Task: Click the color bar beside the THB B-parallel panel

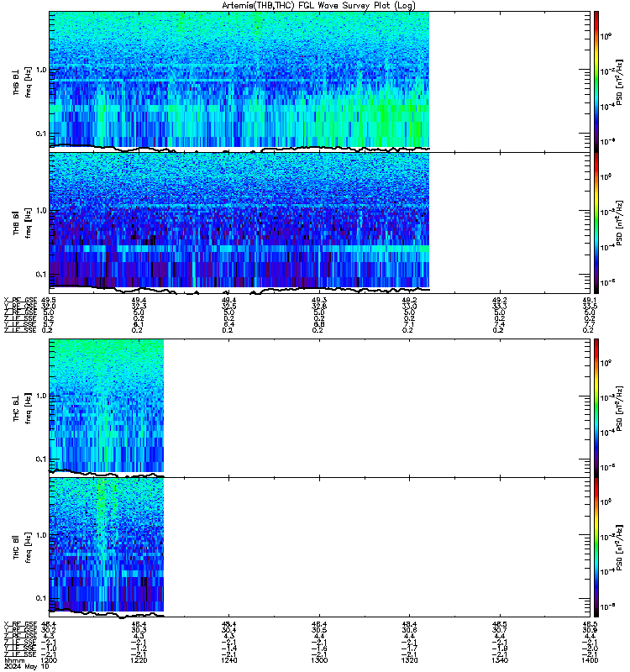Action: 596,223
